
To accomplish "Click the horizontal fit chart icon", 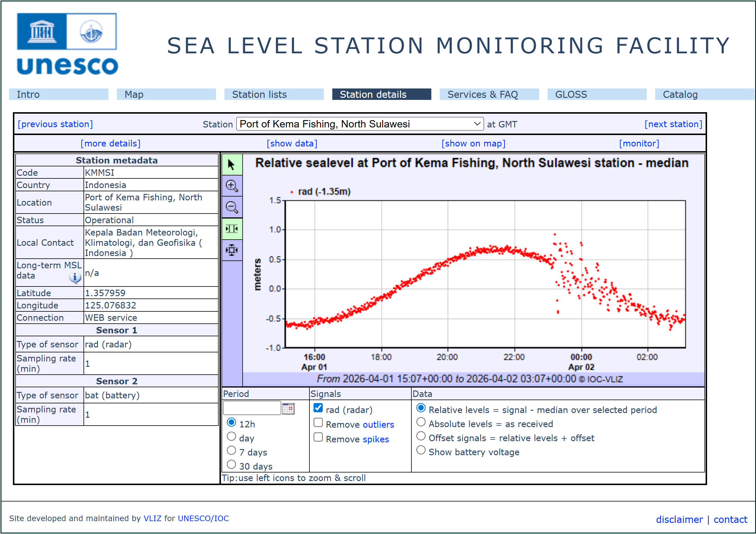I will click(232, 229).
